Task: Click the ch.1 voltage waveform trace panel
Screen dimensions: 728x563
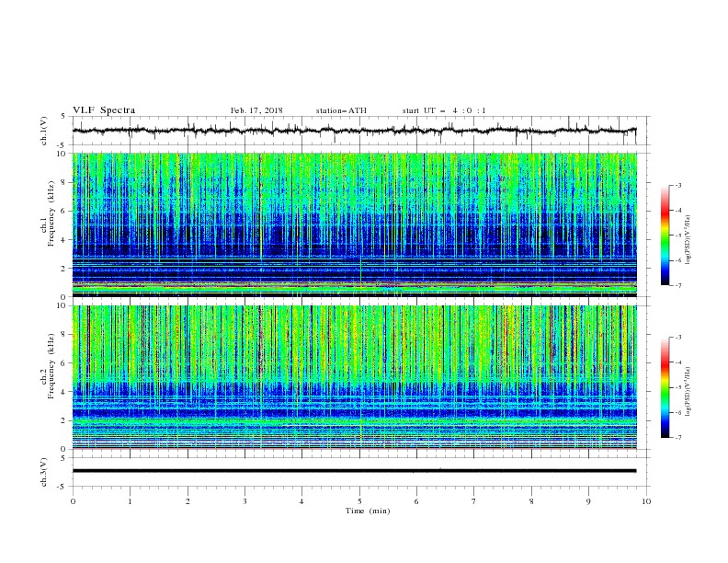Action: [361, 131]
